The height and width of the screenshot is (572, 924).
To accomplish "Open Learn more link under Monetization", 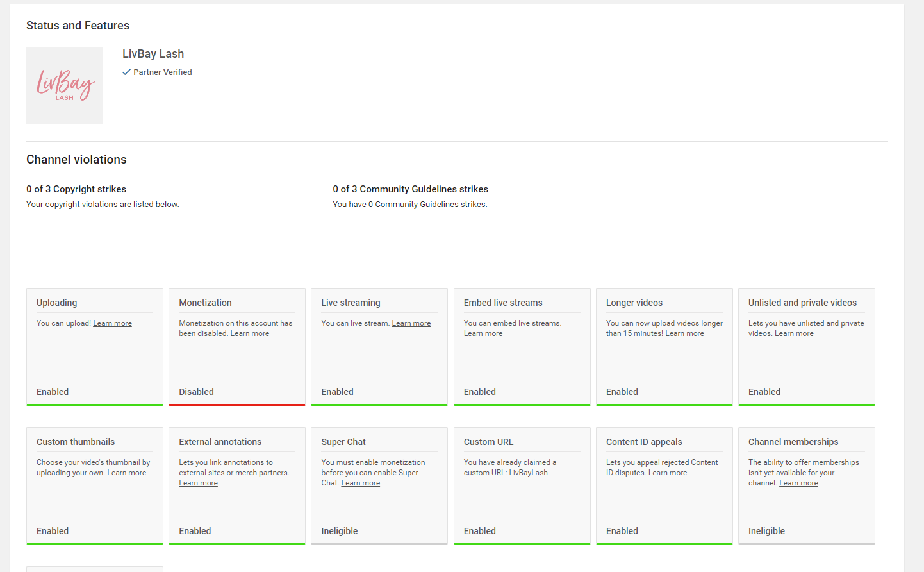I will pos(249,333).
